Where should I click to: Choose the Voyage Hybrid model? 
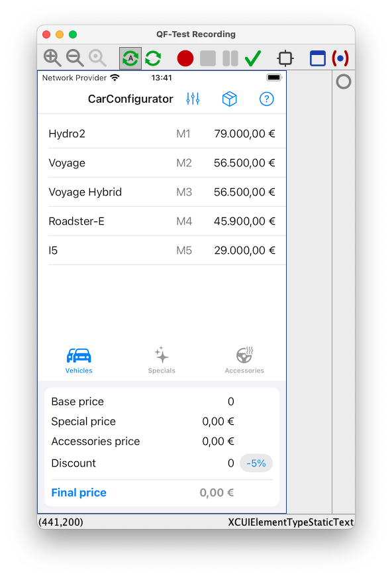pyautogui.click(x=162, y=192)
